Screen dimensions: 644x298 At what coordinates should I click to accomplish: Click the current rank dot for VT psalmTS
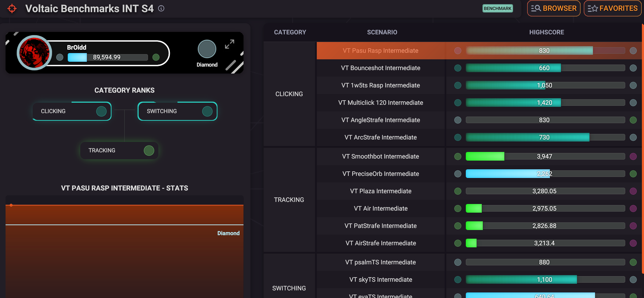[458, 262]
